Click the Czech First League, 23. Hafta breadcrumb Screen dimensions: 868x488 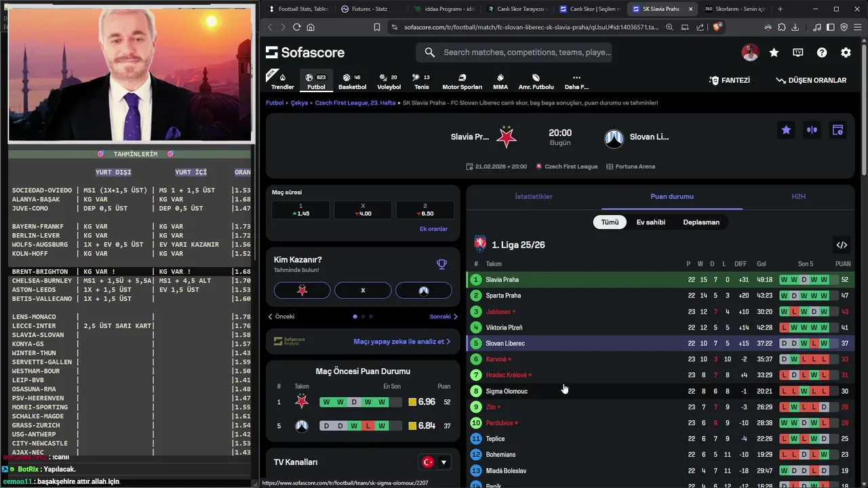pyautogui.click(x=355, y=103)
